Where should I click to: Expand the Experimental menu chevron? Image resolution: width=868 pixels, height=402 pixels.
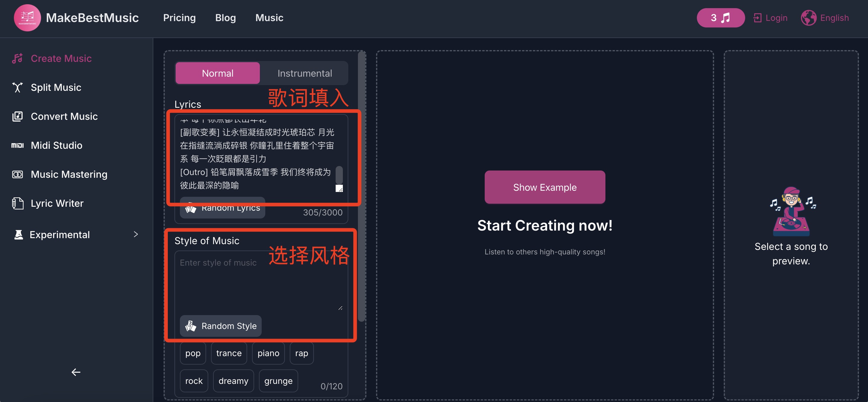click(136, 235)
